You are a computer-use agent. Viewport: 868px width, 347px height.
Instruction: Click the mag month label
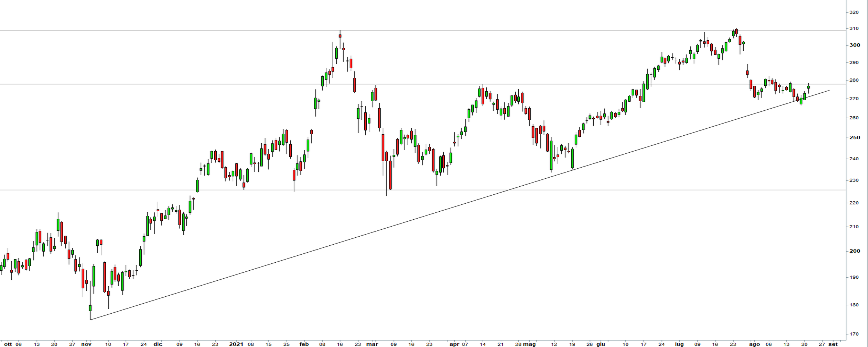529,344
